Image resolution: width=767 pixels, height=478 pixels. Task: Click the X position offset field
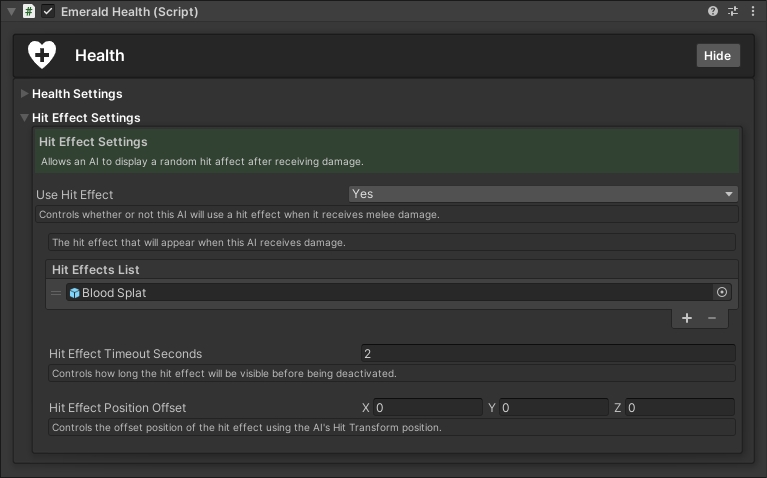(428, 408)
